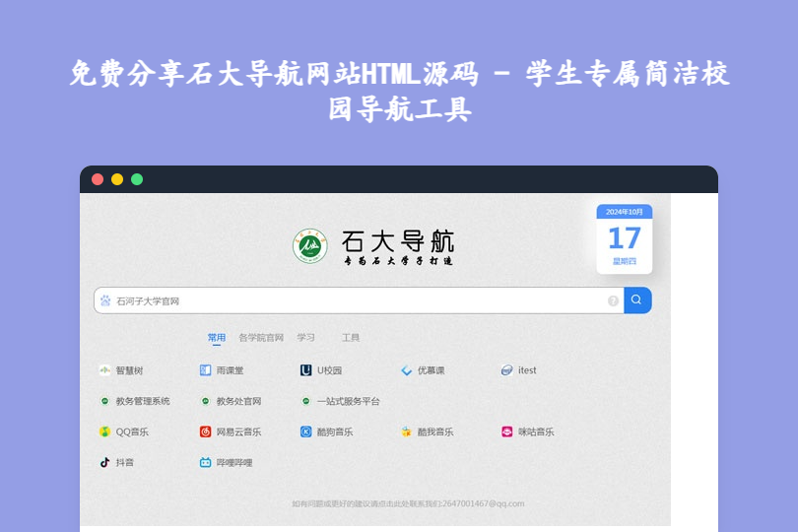Select the 常用 tab
Screen dimensions: 798x532
217,338
